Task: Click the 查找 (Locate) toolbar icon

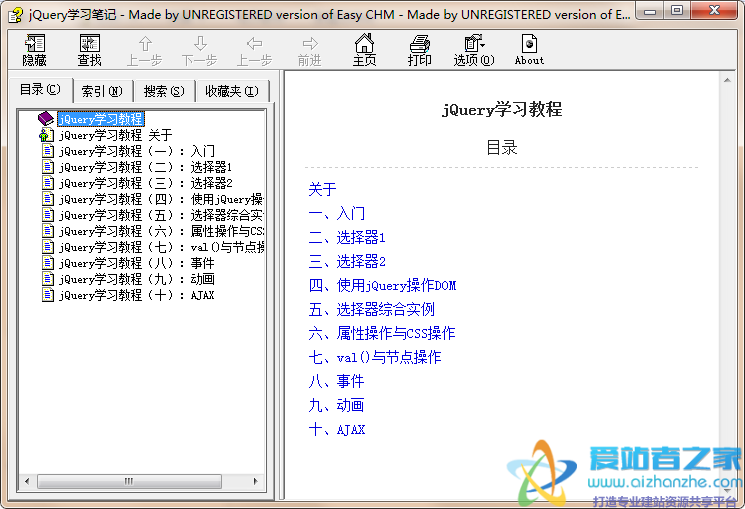Action: [x=90, y=49]
